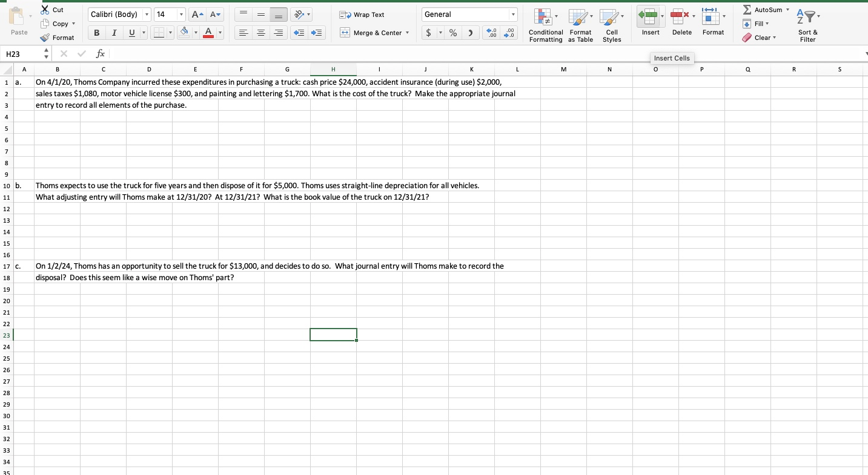The height and width of the screenshot is (475, 868).
Task: Increase font size with the larger A button
Action: [x=198, y=15]
